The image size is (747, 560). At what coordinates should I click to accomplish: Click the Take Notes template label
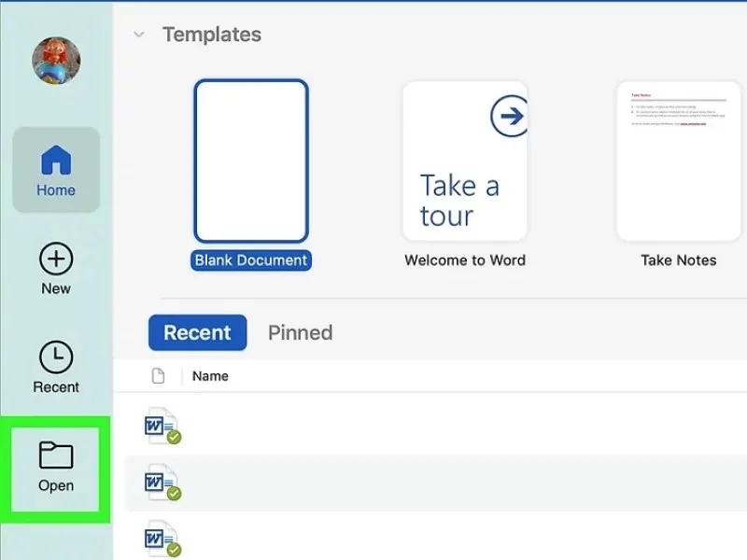(x=679, y=260)
